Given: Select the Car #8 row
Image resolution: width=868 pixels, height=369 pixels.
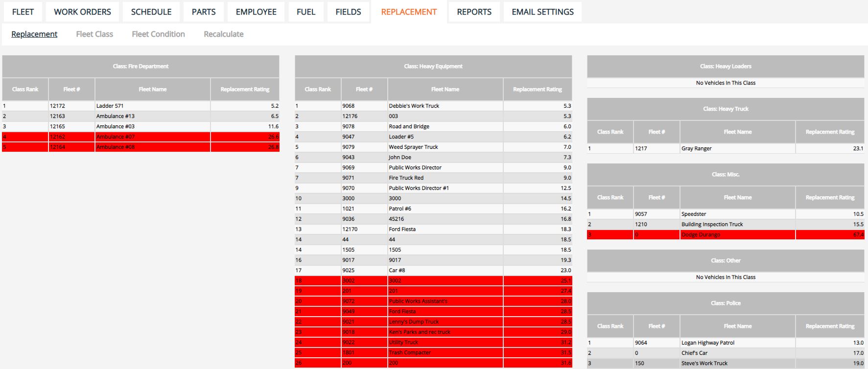Looking at the screenshot, I should point(433,270).
